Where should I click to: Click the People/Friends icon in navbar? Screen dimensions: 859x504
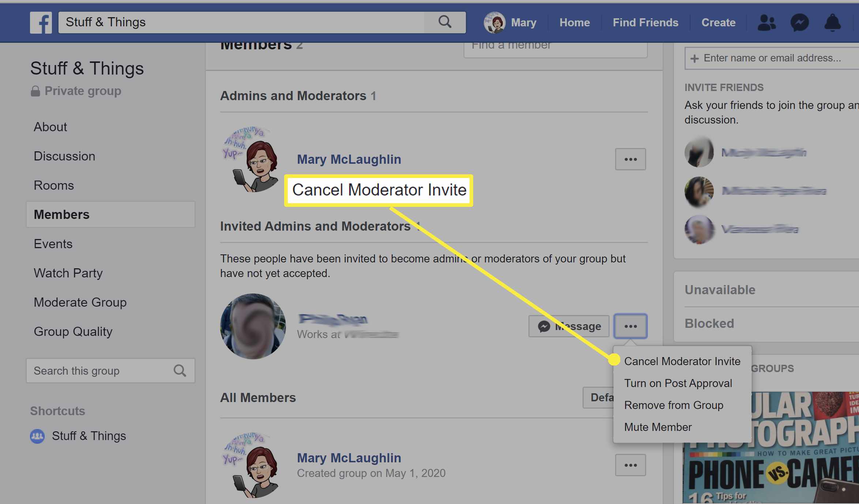[766, 22]
